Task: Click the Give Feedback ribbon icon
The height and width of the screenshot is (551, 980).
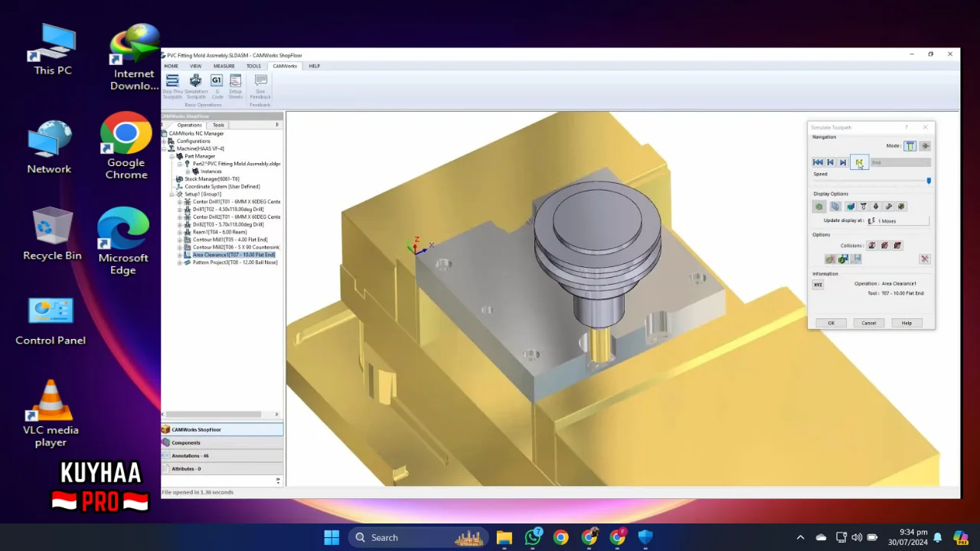Action: 260,86
